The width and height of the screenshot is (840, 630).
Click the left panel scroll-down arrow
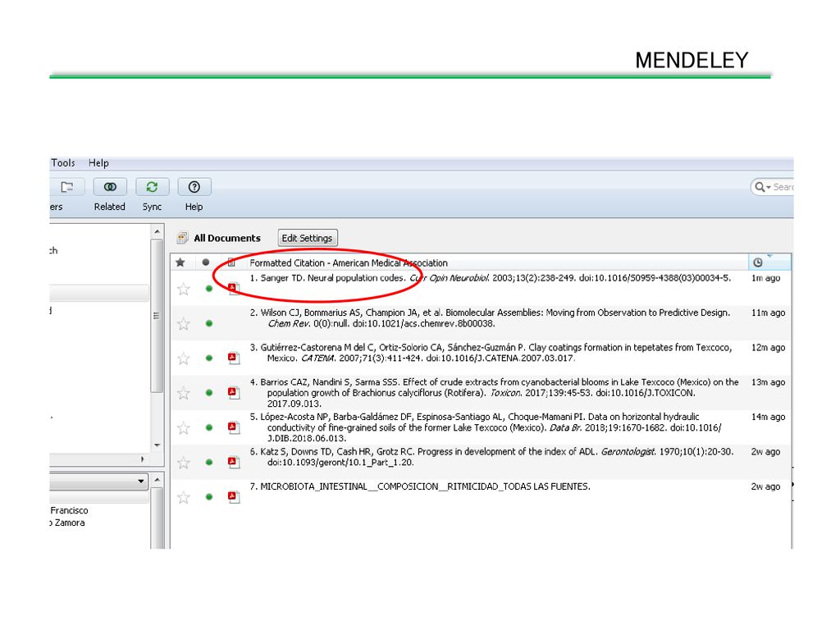[x=157, y=445]
